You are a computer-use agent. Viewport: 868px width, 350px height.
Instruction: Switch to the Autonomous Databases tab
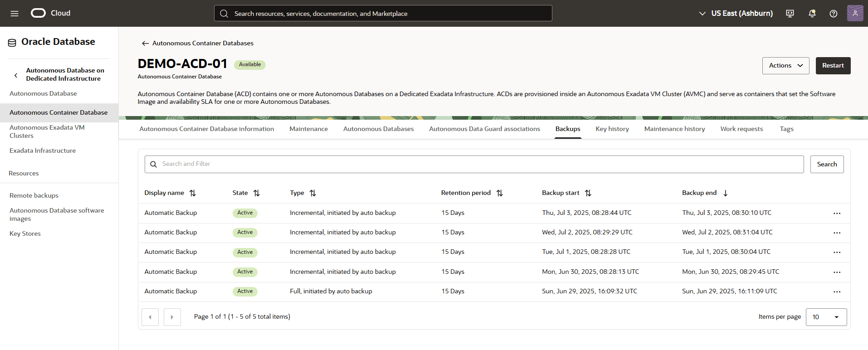379,129
